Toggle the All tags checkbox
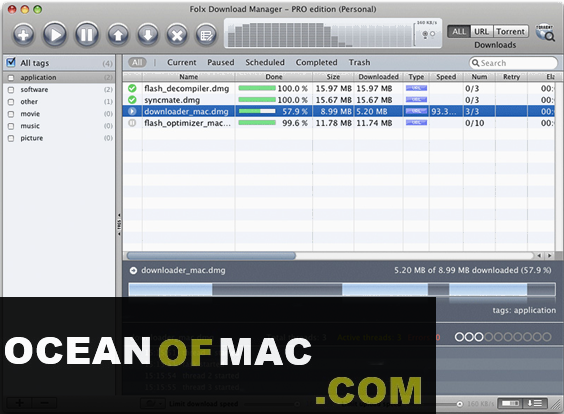The image size is (564, 414). point(11,62)
